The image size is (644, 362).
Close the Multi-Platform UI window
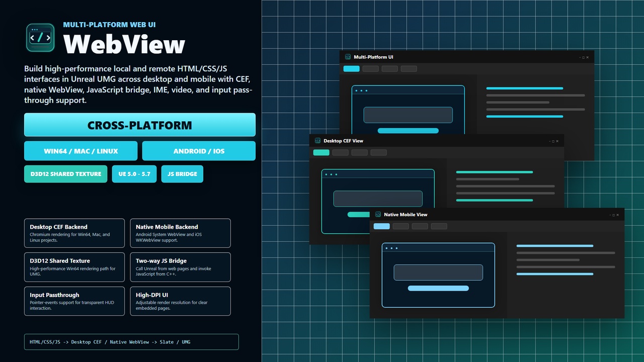(x=588, y=57)
